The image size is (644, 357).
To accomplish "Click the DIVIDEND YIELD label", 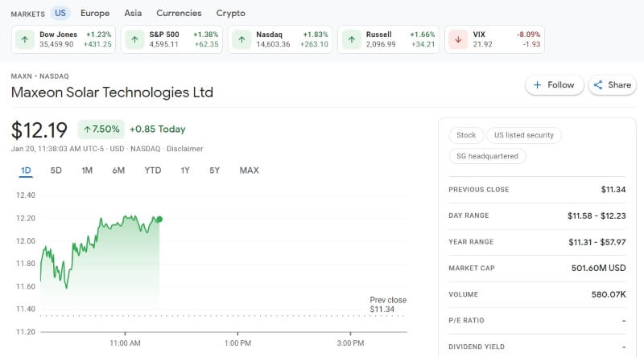I will [477, 347].
